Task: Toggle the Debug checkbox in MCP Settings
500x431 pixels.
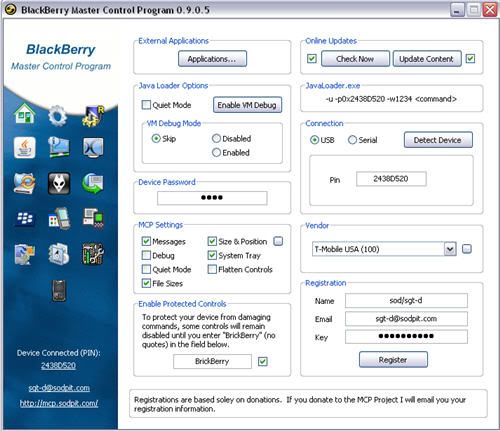Action: [146, 255]
